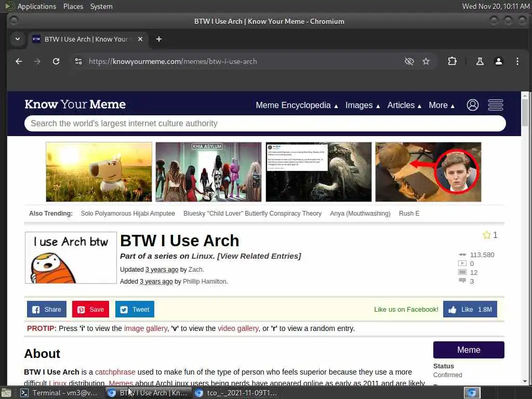Viewport: 532px width, 399px height.
Task: Open the Extensions puzzle icon
Action: point(453,61)
